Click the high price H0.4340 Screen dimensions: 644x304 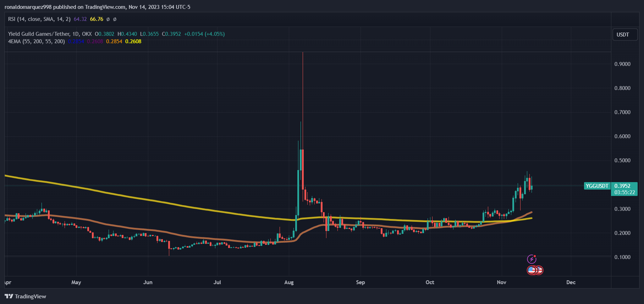[x=127, y=34]
